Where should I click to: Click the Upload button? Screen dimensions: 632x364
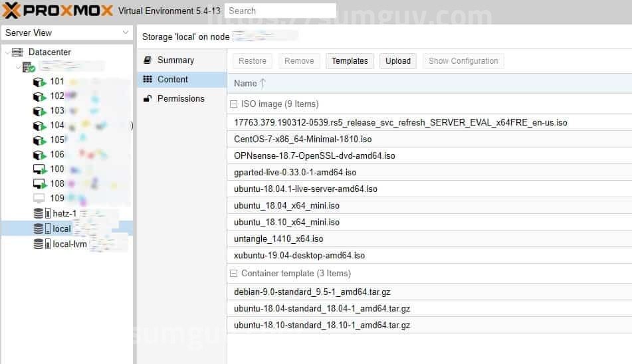tap(398, 61)
